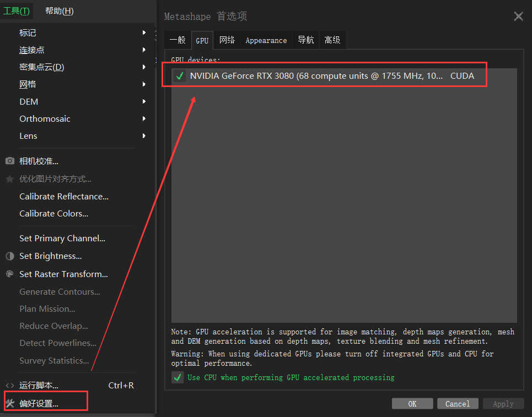The image size is (532, 417).
Task: Expand the 连接点 submenu arrow
Action: tap(144, 50)
